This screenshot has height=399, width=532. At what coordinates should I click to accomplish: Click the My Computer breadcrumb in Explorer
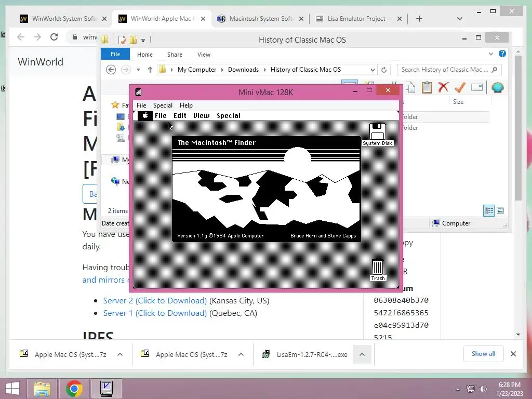tap(197, 70)
